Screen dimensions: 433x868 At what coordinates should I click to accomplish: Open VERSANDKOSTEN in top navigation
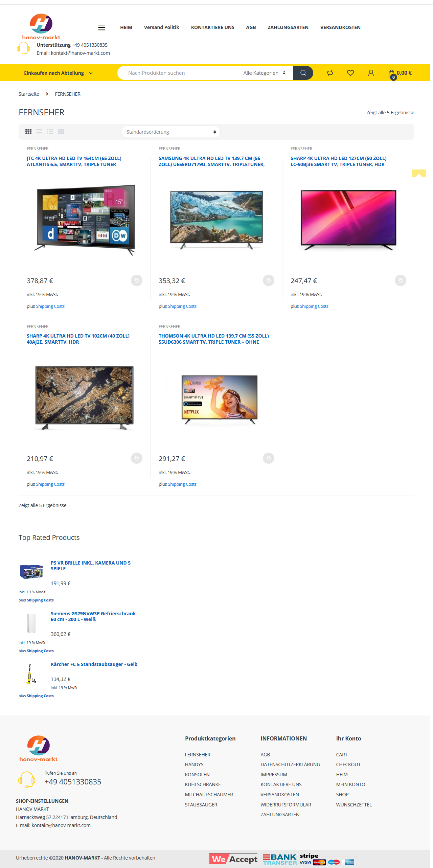[340, 27]
